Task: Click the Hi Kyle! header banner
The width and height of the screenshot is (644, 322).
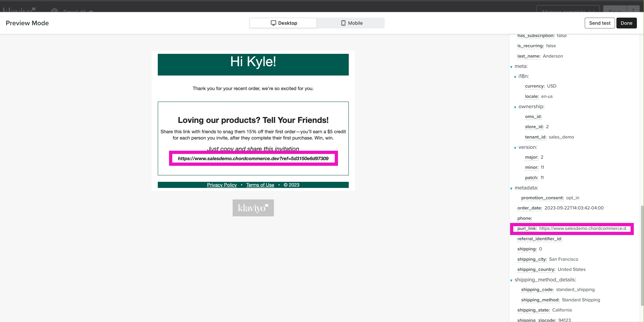Action: [x=253, y=65]
